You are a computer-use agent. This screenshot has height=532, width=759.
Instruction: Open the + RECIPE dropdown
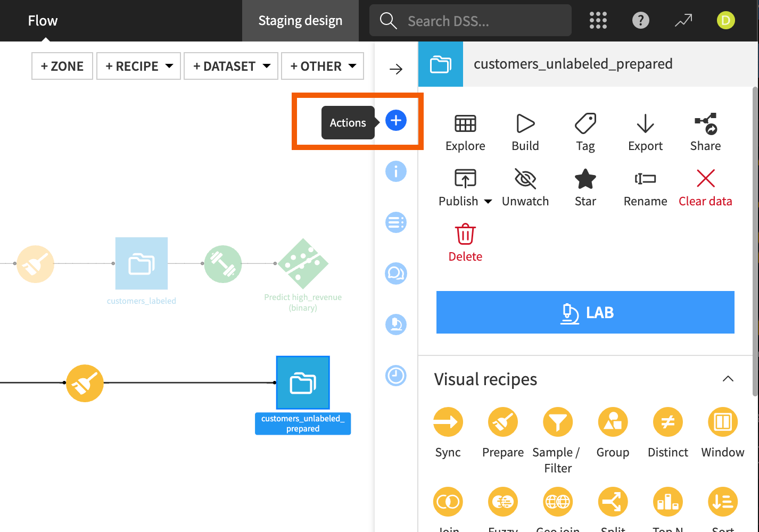tap(139, 66)
